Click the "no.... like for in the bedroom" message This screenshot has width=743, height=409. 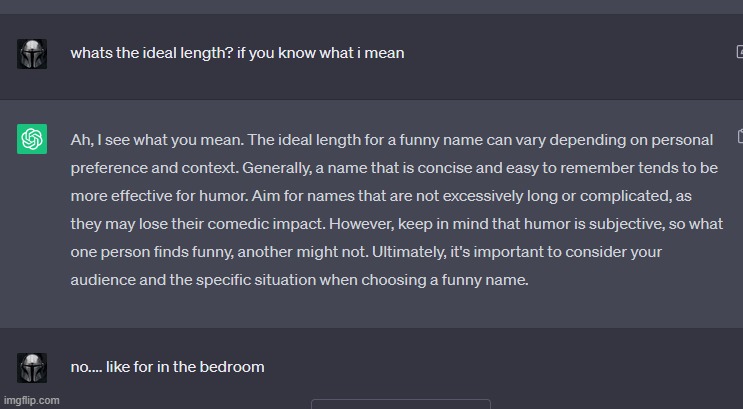tap(167, 367)
